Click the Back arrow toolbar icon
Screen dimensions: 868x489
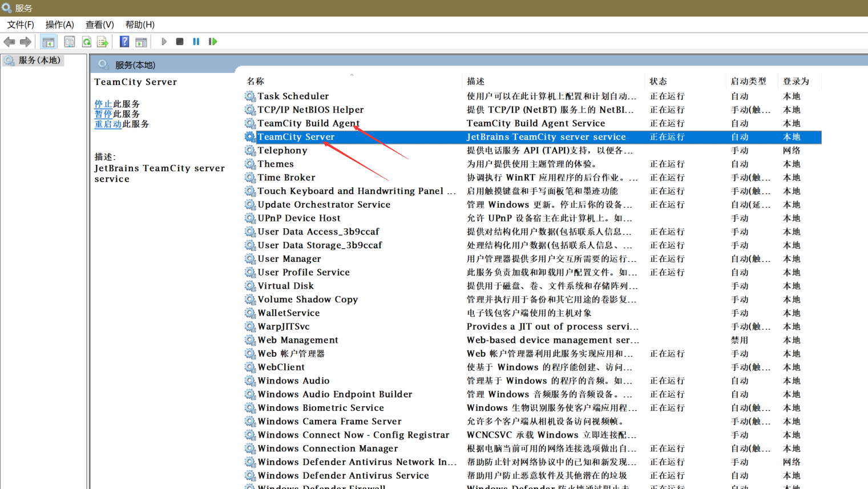[9, 42]
